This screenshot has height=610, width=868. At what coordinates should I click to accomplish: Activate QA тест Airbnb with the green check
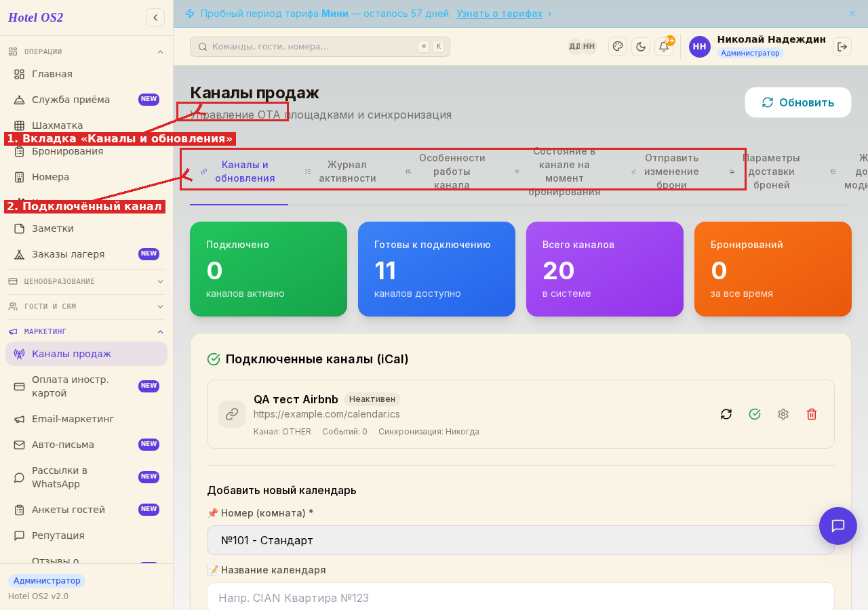click(x=755, y=414)
